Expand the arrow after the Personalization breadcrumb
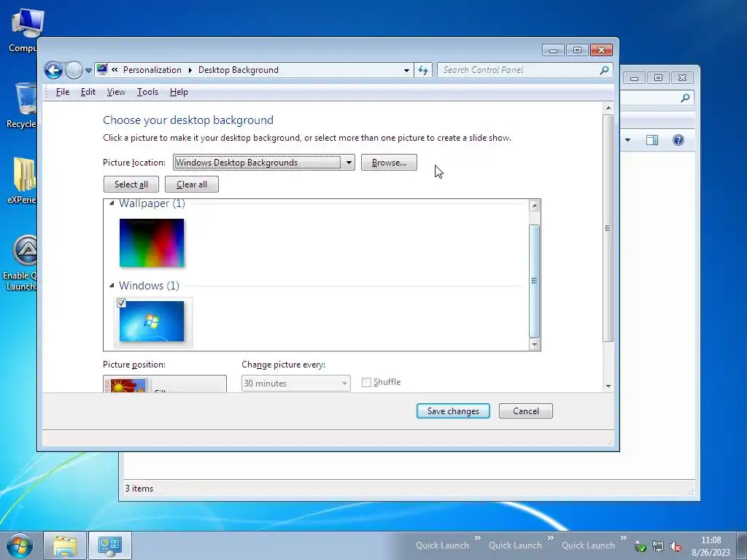This screenshot has height=560, width=747. click(190, 70)
